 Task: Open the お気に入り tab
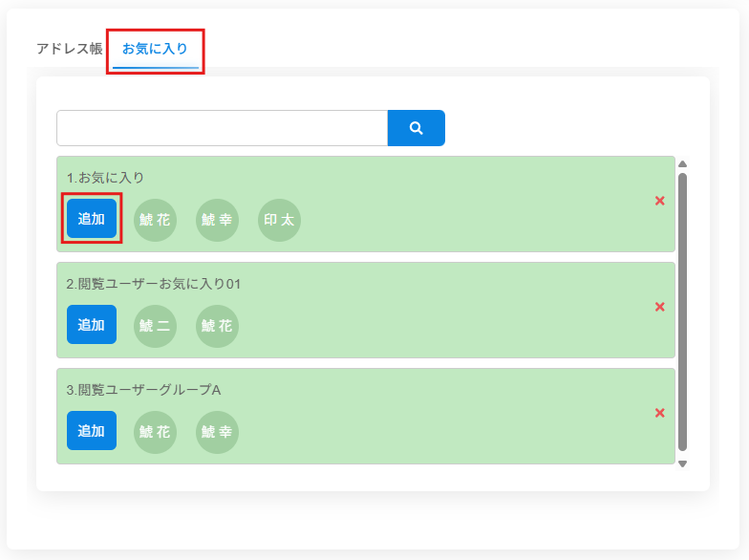(155, 49)
